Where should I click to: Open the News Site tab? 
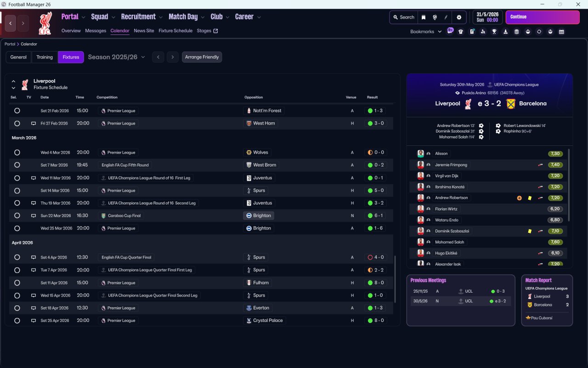coord(144,31)
